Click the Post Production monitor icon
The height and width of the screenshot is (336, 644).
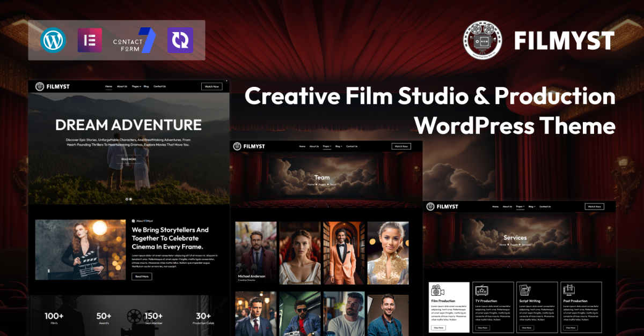pos(569,290)
